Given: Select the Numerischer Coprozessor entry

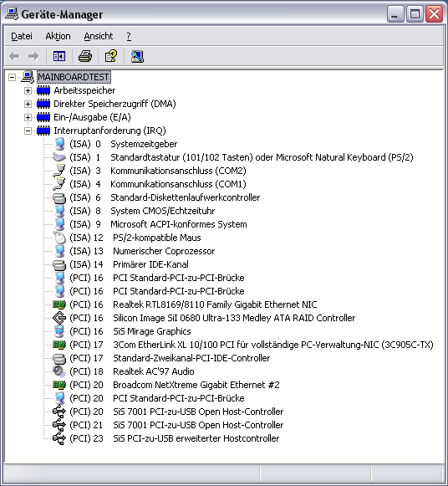Looking at the screenshot, I should (x=142, y=251).
